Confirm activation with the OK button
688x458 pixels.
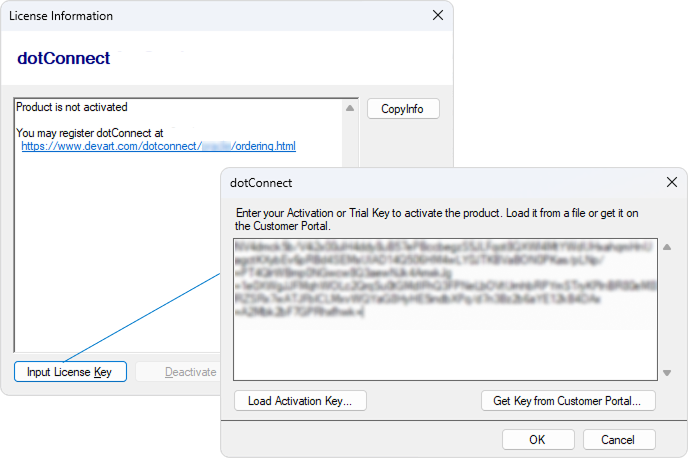click(x=537, y=439)
